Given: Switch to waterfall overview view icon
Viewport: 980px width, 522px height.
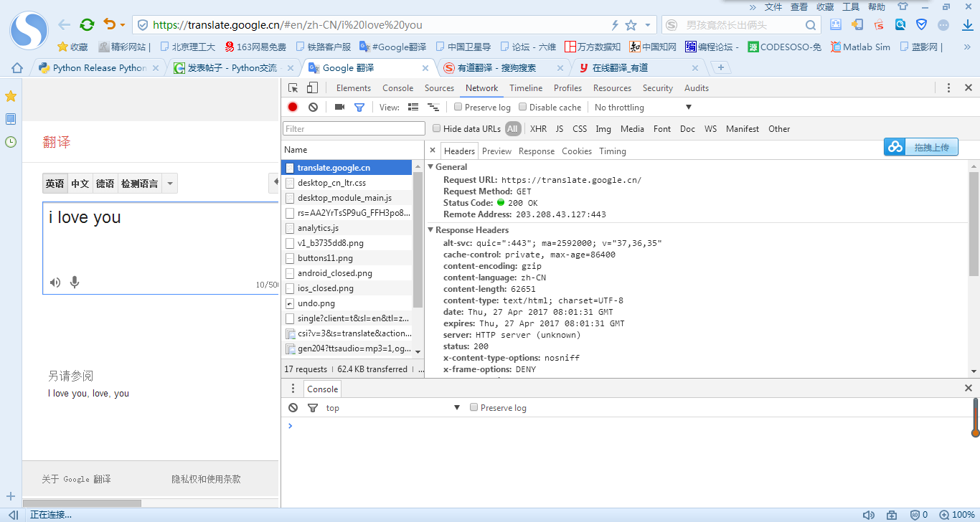Looking at the screenshot, I should click(x=433, y=107).
